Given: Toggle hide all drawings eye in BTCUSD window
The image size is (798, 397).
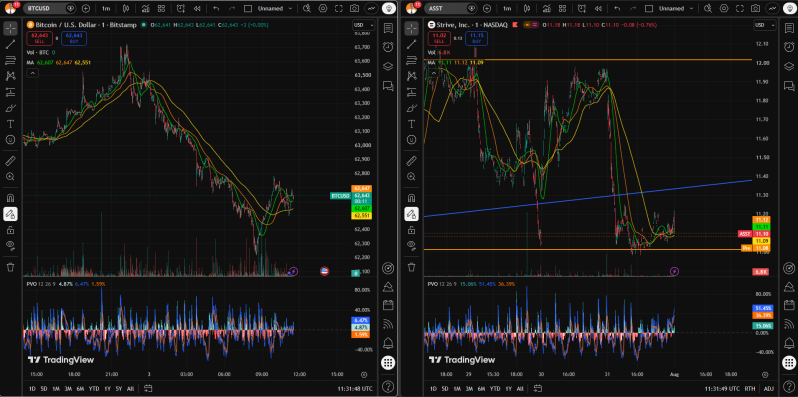Looking at the screenshot, I should click(10, 245).
